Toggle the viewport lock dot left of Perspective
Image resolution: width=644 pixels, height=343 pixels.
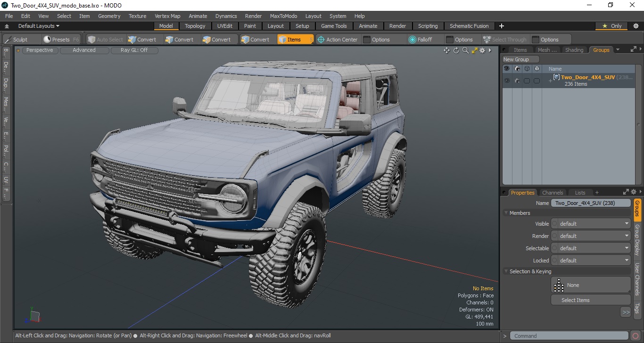coord(18,50)
